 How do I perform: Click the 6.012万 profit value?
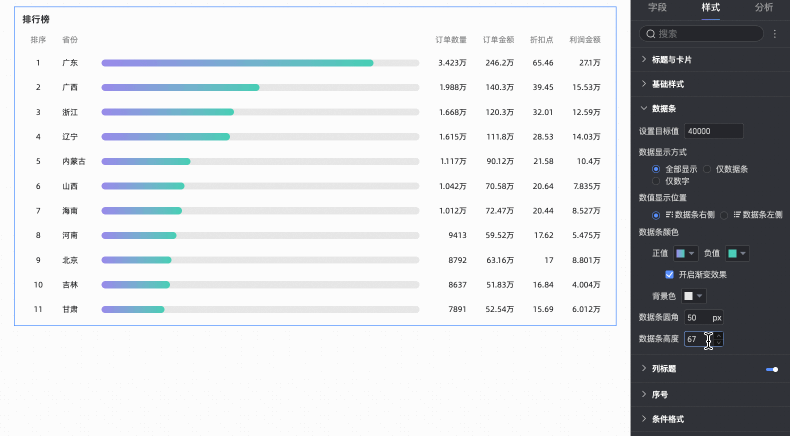pos(586,309)
